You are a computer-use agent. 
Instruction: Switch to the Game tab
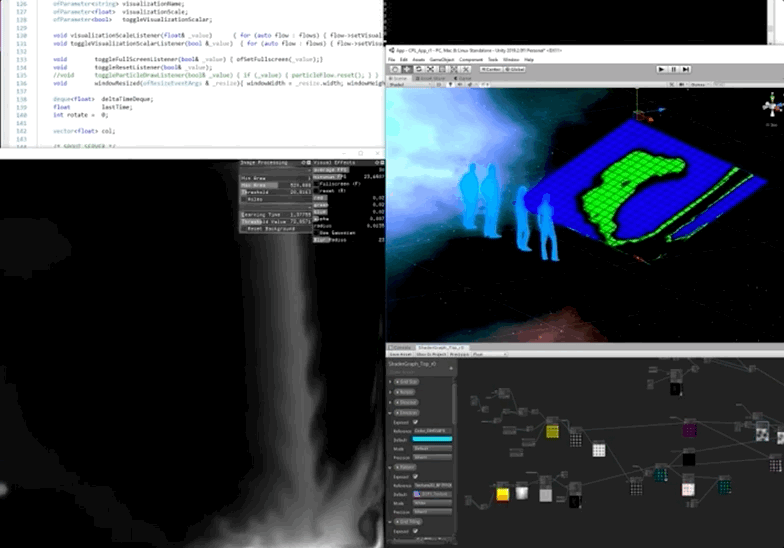[x=463, y=78]
